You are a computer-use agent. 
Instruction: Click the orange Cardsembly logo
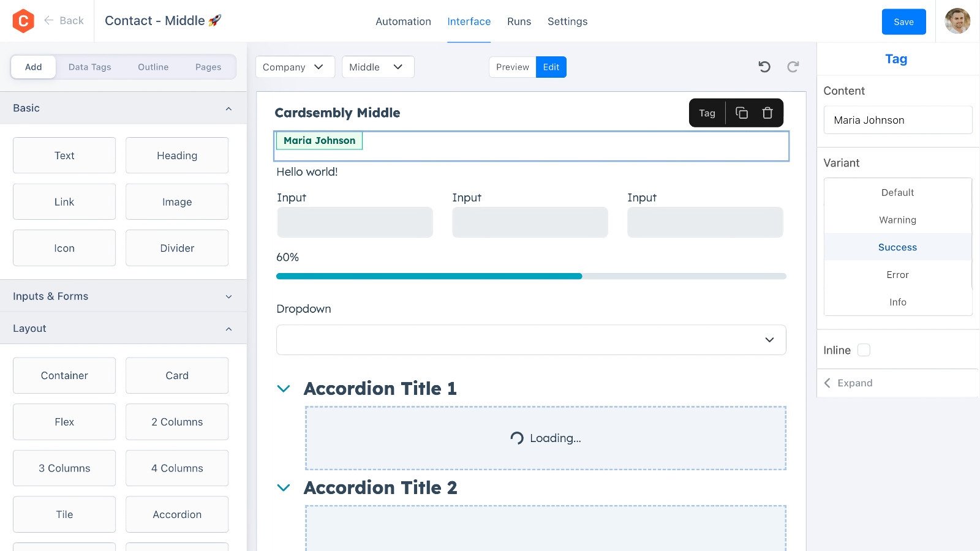pos(23,21)
